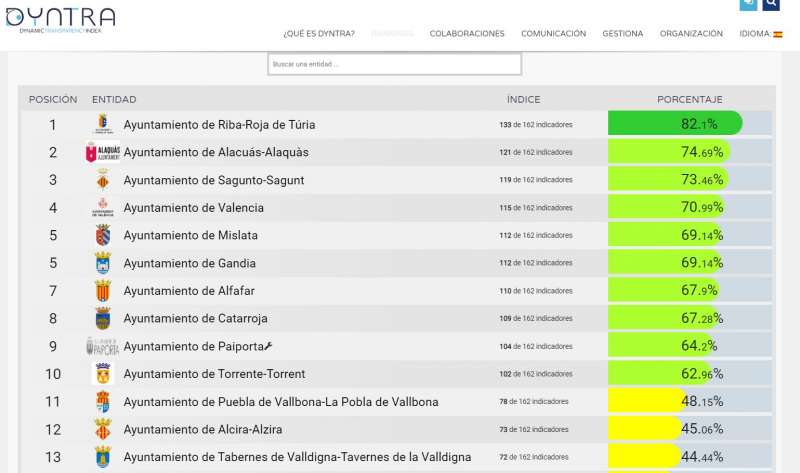Click the 73.46% progress bar
This screenshot has height=473, width=800.
click(668, 179)
